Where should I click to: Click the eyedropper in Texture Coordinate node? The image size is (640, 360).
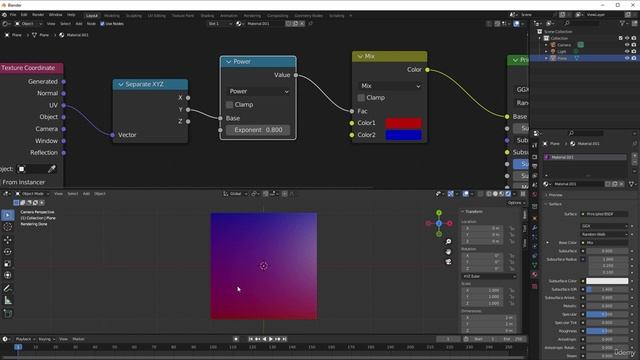pos(51,169)
